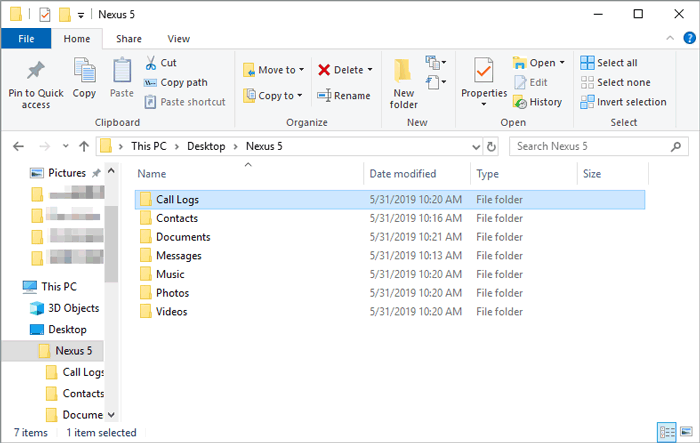
Task: Click Paste shortcut option
Action: 185,102
